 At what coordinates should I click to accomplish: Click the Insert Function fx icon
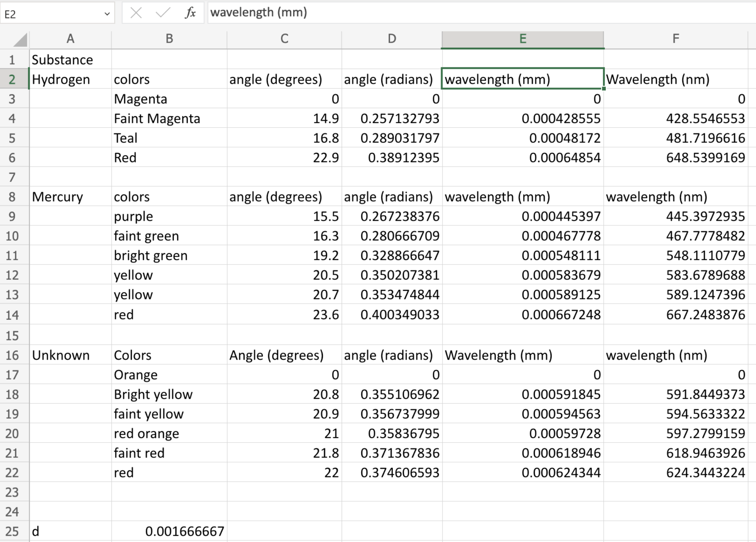pos(191,12)
